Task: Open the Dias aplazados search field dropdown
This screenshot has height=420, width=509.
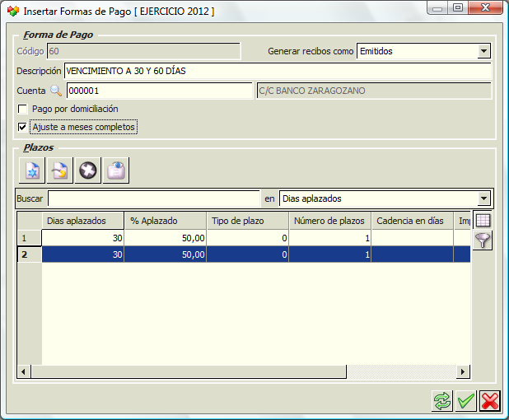Action: pos(483,198)
